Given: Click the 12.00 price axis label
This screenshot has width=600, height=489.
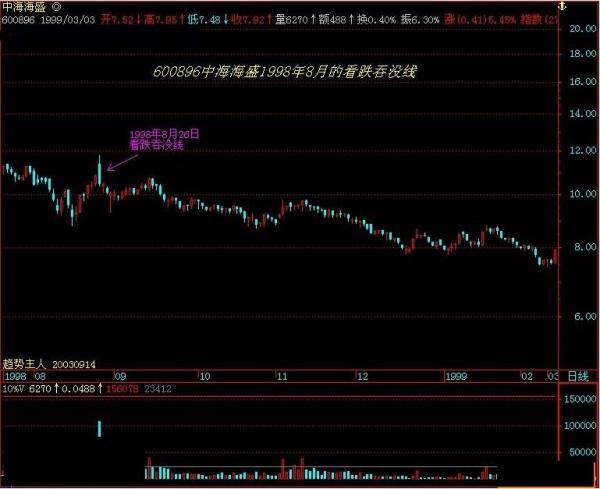Looking at the screenshot, I should coord(583,151).
